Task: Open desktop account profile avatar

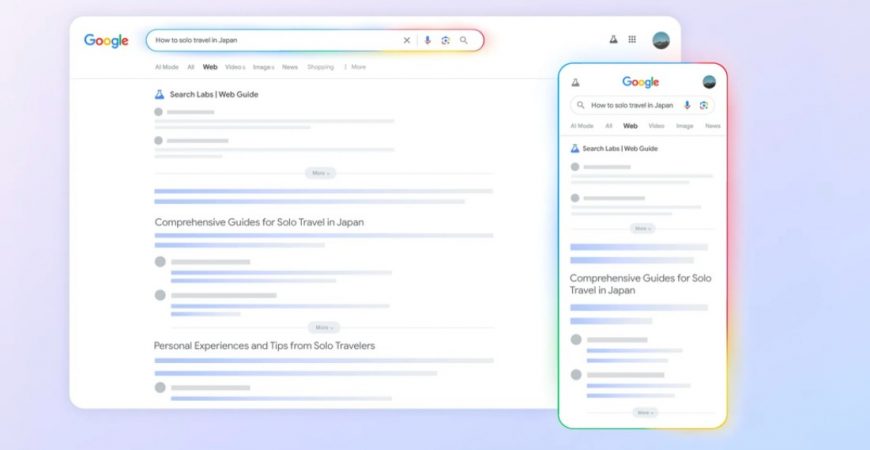Action: pyautogui.click(x=661, y=40)
